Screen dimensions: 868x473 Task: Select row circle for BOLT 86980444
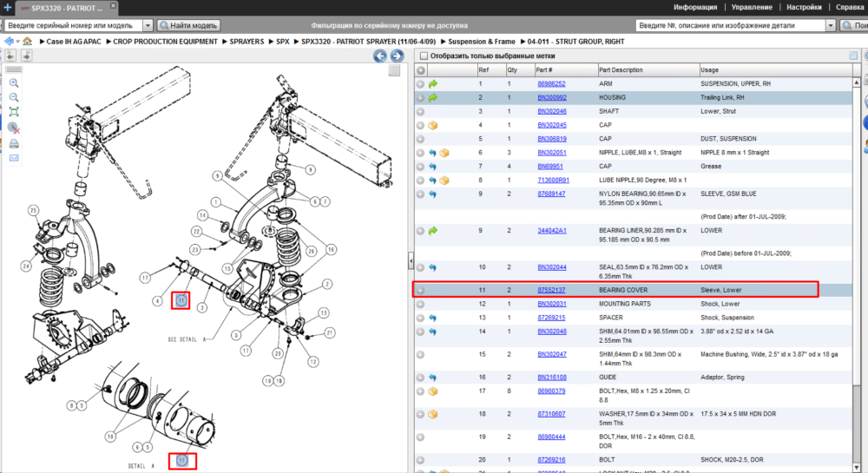pyautogui.click(x=421, y=437)
